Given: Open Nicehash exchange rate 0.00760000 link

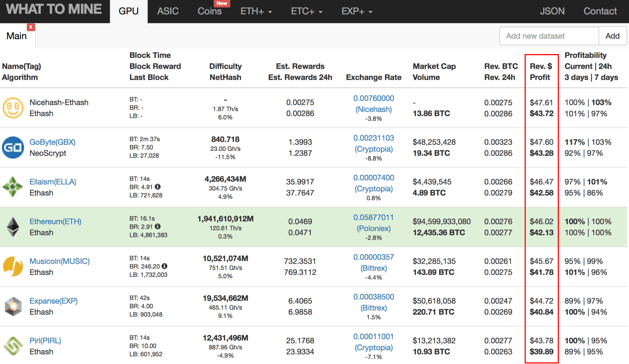Looking at the screenshot, I should coord(374,98).
